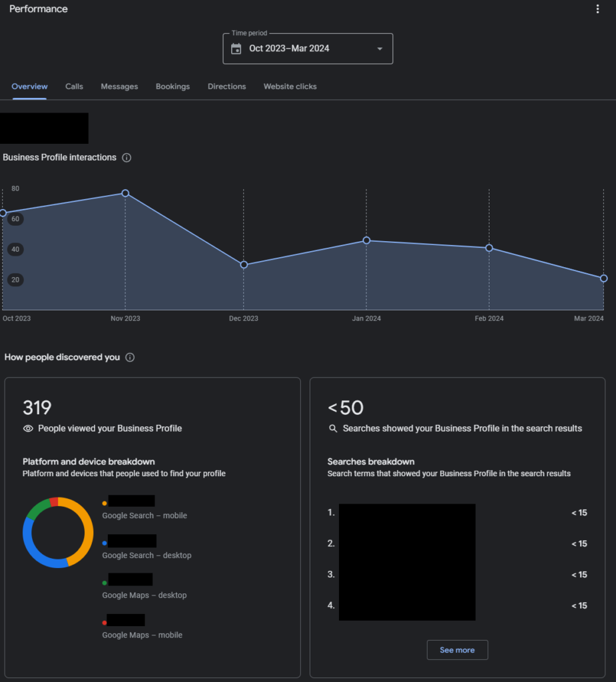Viewport: 616px width, 682px height.
Task: Click the Google Search – mobile label
Action: point(145,515)
